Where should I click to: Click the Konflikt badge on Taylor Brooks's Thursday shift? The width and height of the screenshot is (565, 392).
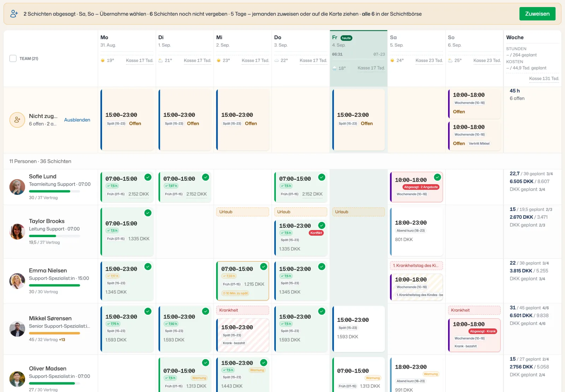(316, 233)
